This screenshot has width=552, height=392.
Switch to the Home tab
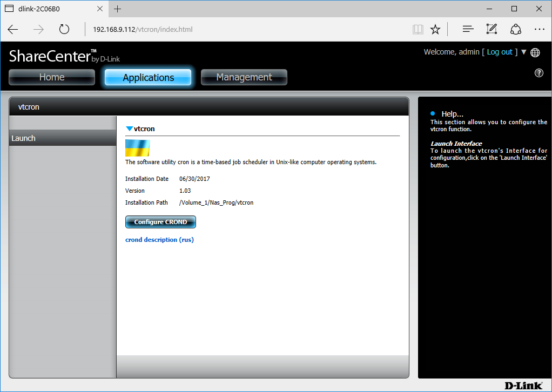coord(52,77)
